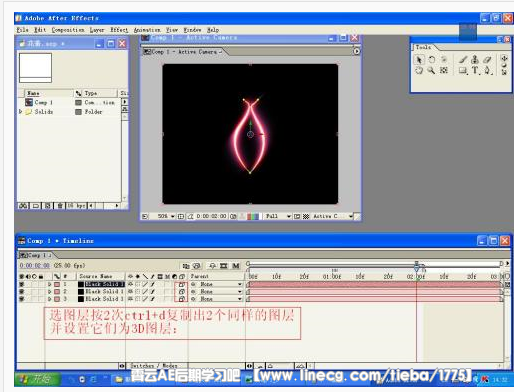Viewport: 514px width, 392px height.
Task: Select the Orbit Camera tool
Action: coord(444,60)
